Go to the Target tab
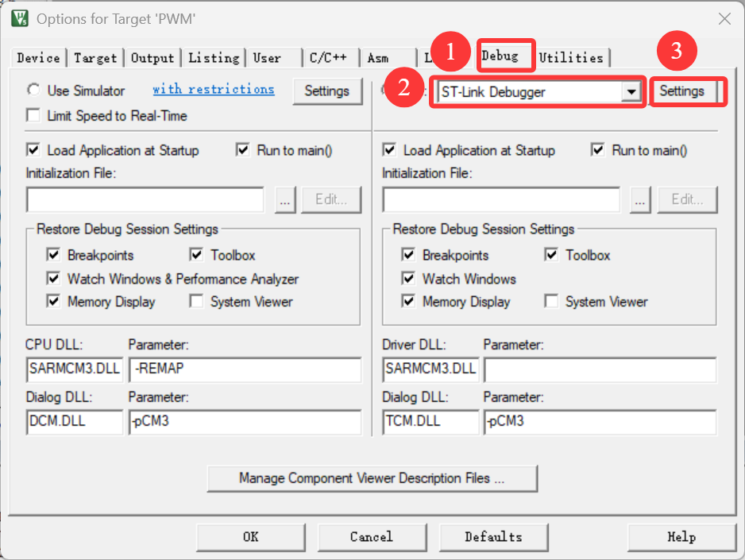This screenshot has width=745, height=560. [x=95, y=58]
